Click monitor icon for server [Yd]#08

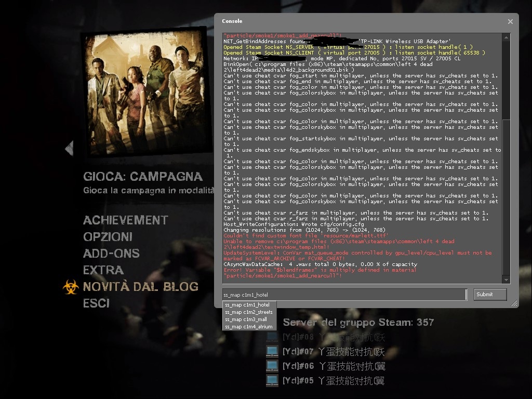click(272, 337)
